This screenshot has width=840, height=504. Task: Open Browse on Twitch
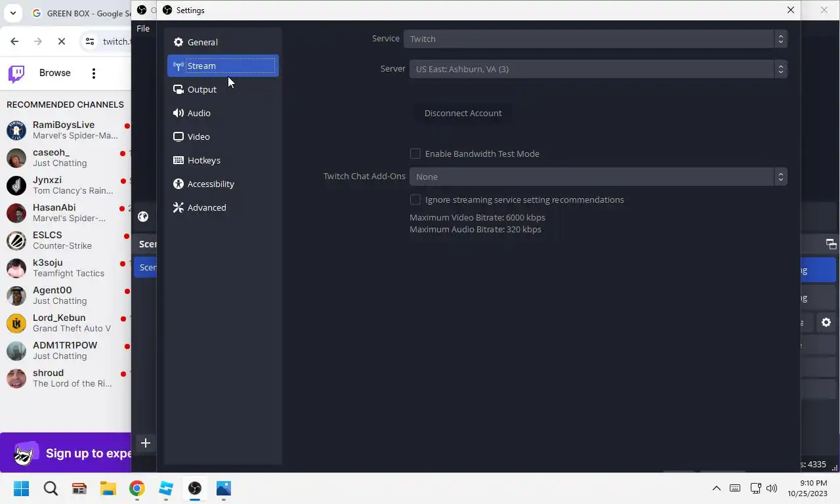[x=55, y=73]
